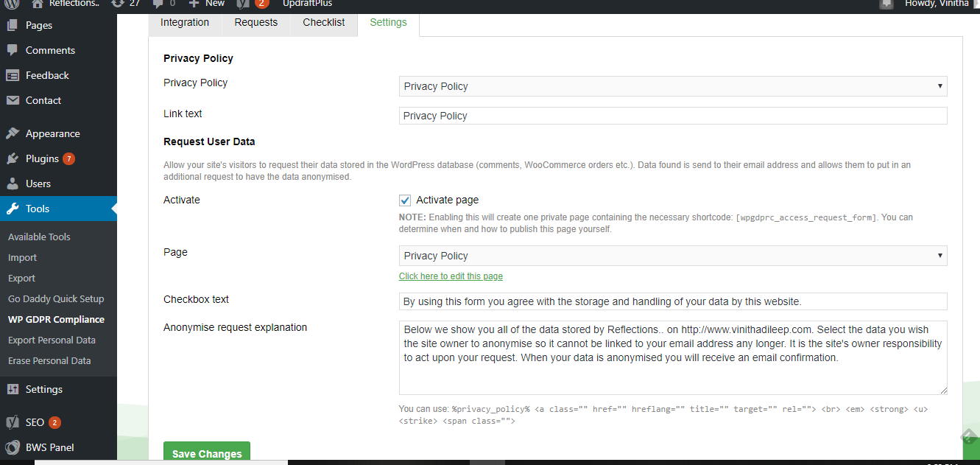The width and height of the screenshot is (980, 465).
Task: Click the comments bubble icon in admin bar
Action: [x=156, y=3]
